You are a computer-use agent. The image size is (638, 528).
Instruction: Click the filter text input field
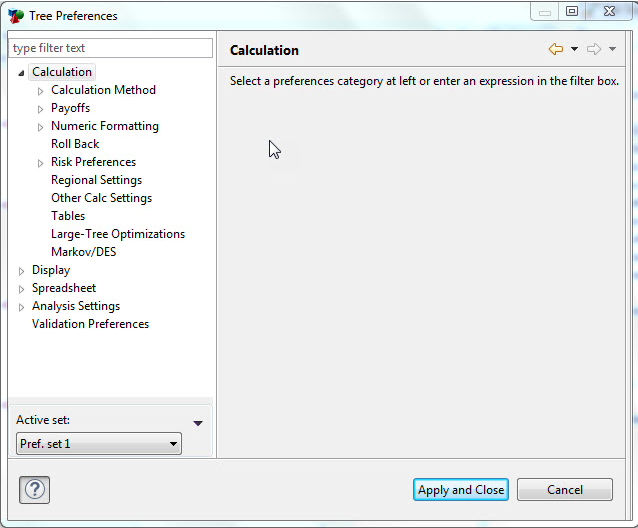[x=110, y=48]
